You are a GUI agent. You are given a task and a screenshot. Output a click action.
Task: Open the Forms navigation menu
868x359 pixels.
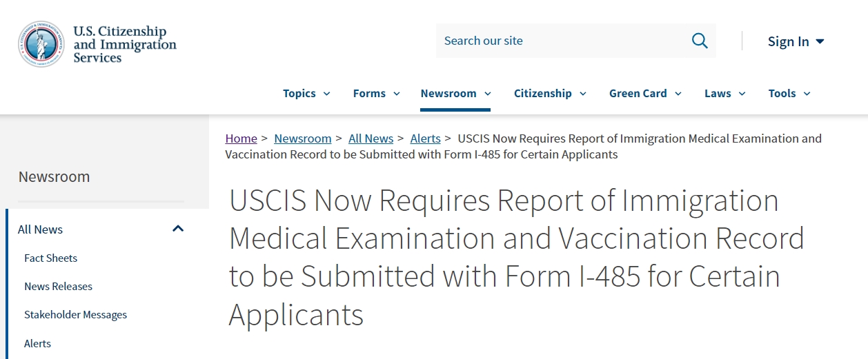(x=376, y=94)
